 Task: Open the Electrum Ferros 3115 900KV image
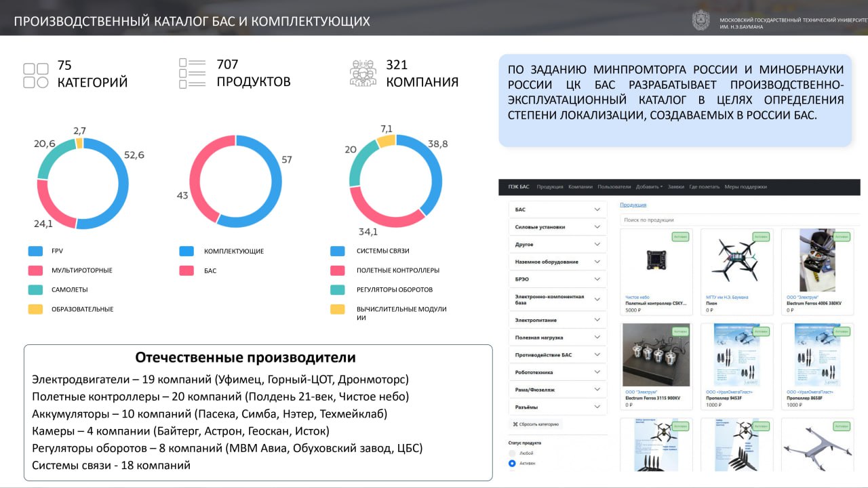(x=656, y=355)
